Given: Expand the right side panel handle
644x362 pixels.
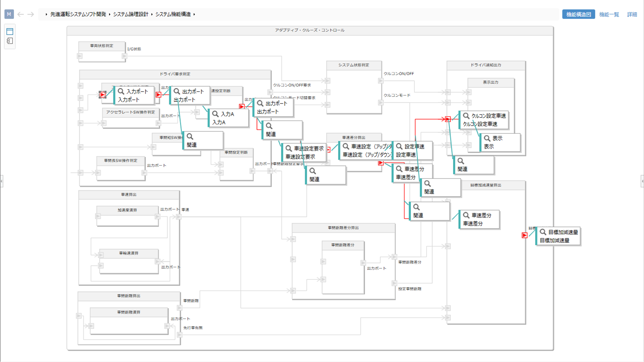Looking at the screenshot, I should pos(642,181).
